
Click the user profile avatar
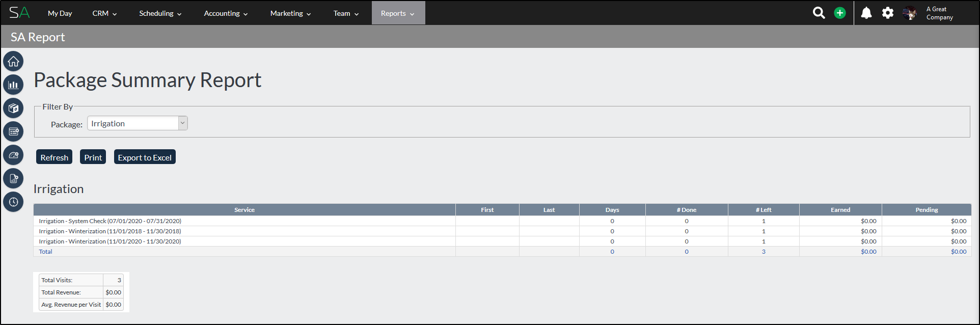click(x=909, y=13)
